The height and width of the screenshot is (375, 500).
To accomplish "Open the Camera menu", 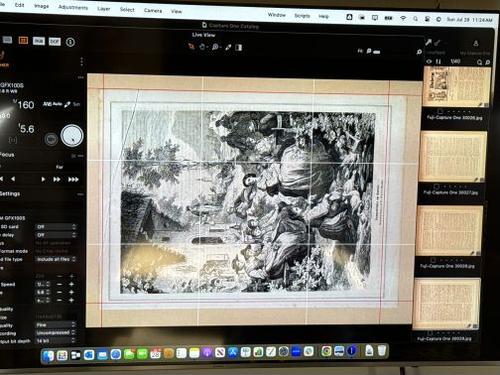I will coord(153,11).
